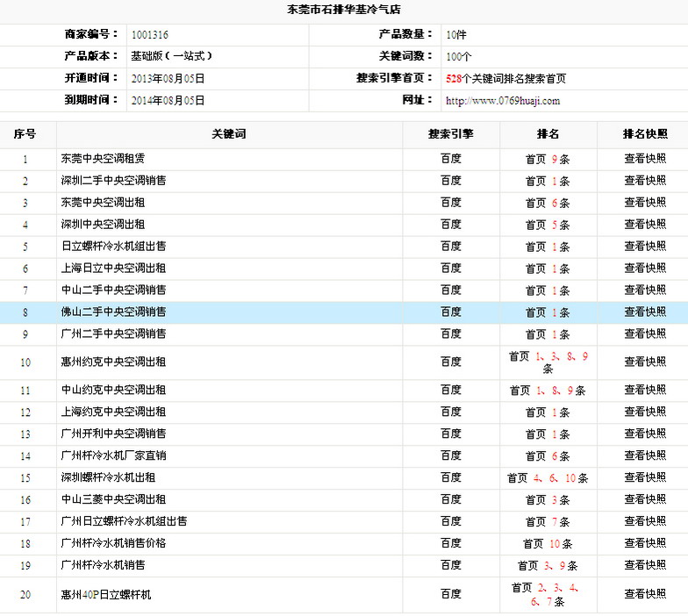The image size is (688, 616).
Task: Select open date 2013年08月05日
Action: pyautogui.click(x=168, y=79)
